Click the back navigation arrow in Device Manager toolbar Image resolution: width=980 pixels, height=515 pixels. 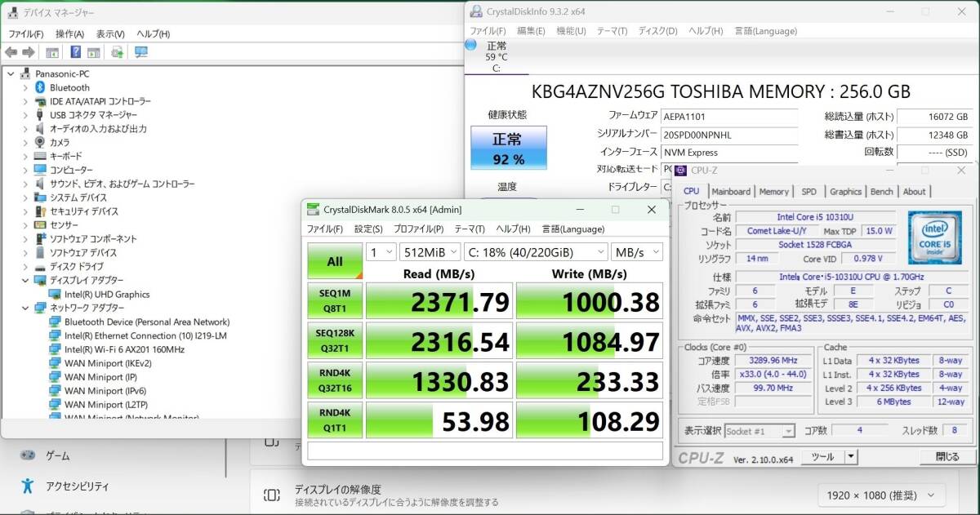(x=11, y=51)
